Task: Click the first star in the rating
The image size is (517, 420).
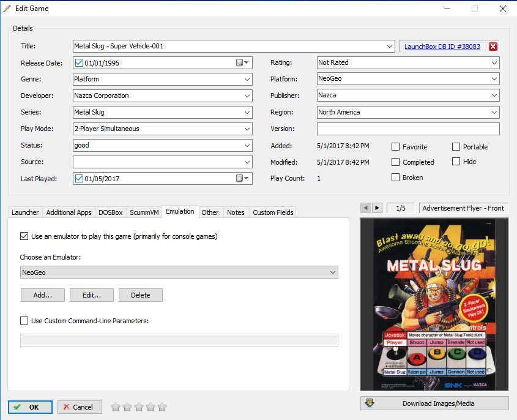Action: (115, 407)
